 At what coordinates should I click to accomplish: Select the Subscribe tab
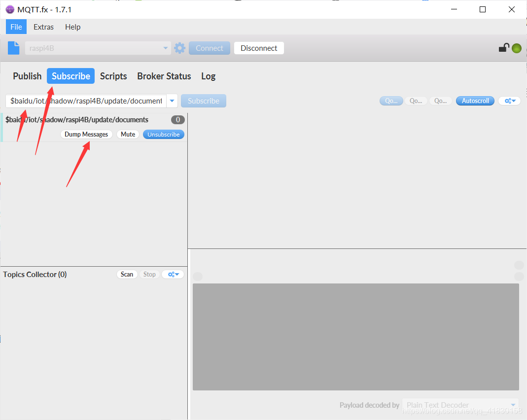point(71,76)
